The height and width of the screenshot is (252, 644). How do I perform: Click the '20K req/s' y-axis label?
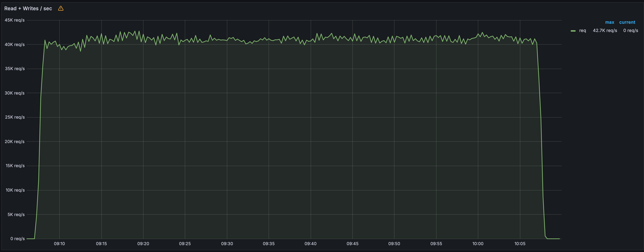(15, 141)
